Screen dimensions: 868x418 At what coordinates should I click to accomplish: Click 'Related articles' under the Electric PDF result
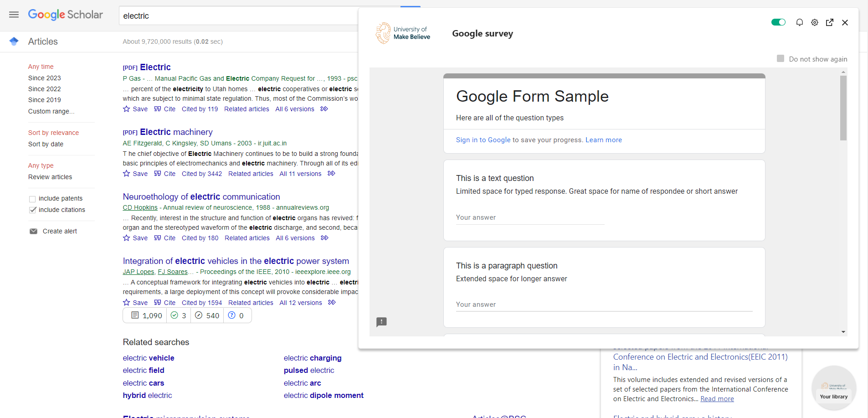coord(247,109)
